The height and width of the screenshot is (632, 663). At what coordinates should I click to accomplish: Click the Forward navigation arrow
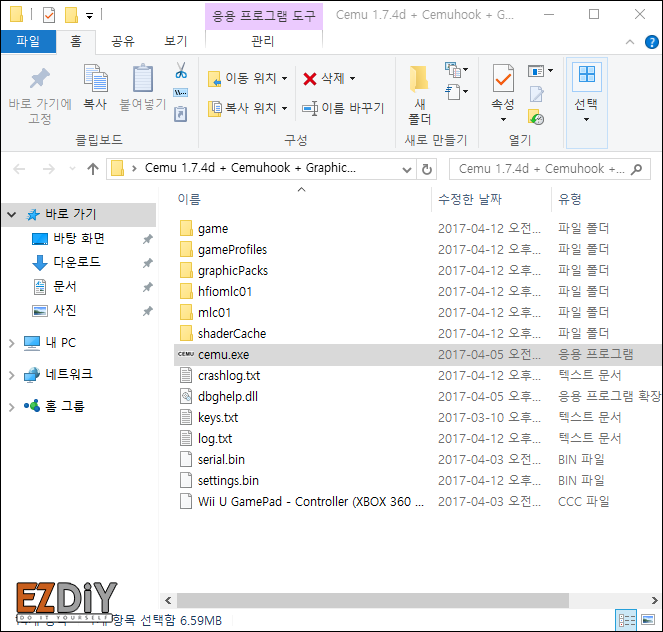(x=49, y=169)
